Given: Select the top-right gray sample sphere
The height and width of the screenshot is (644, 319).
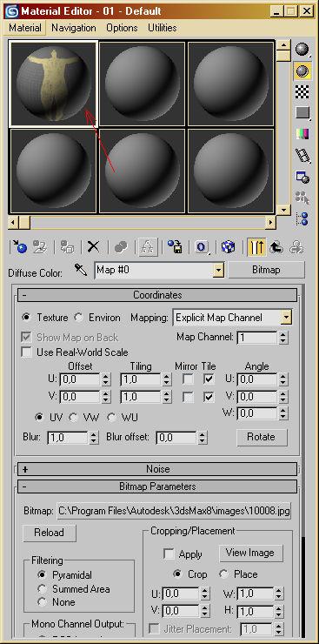Looking at the screenshot, I should click(230, 84).
